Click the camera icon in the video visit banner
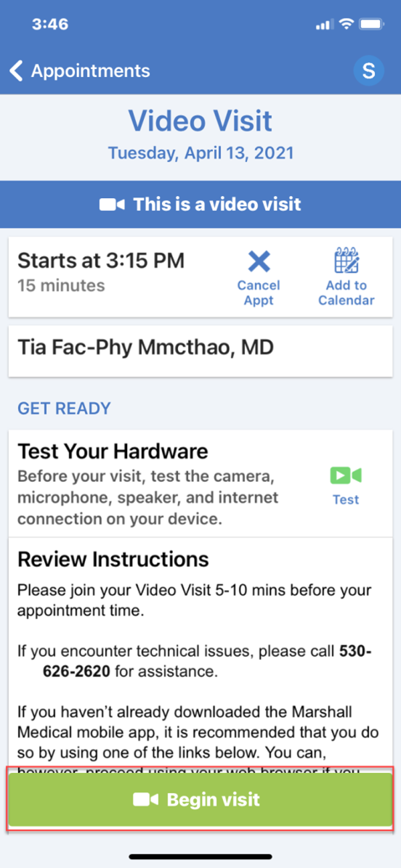401x868 pixels. (x=112, y=204)
